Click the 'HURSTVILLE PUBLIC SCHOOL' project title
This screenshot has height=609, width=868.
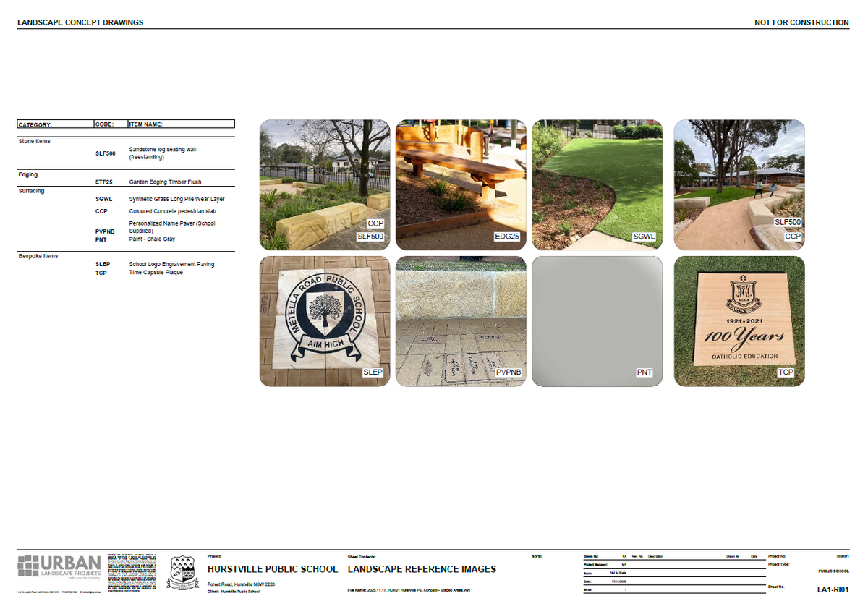coord(273,569)
